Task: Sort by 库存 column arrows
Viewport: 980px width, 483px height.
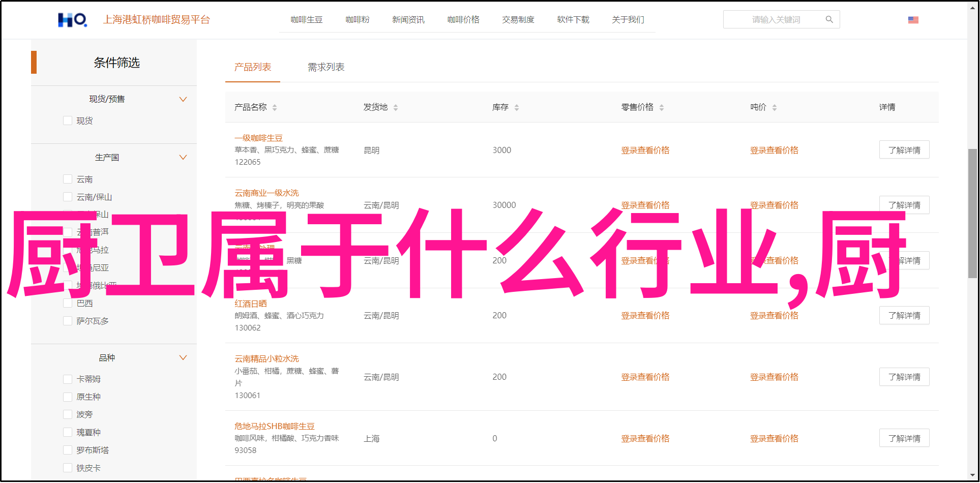Action: [517, 107]
